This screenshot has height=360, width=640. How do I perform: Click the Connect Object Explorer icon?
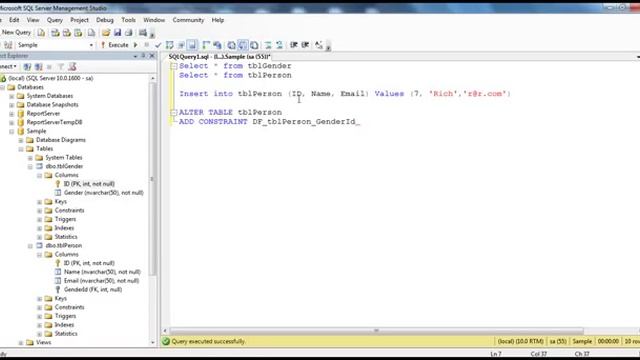(x=27, y=67)
